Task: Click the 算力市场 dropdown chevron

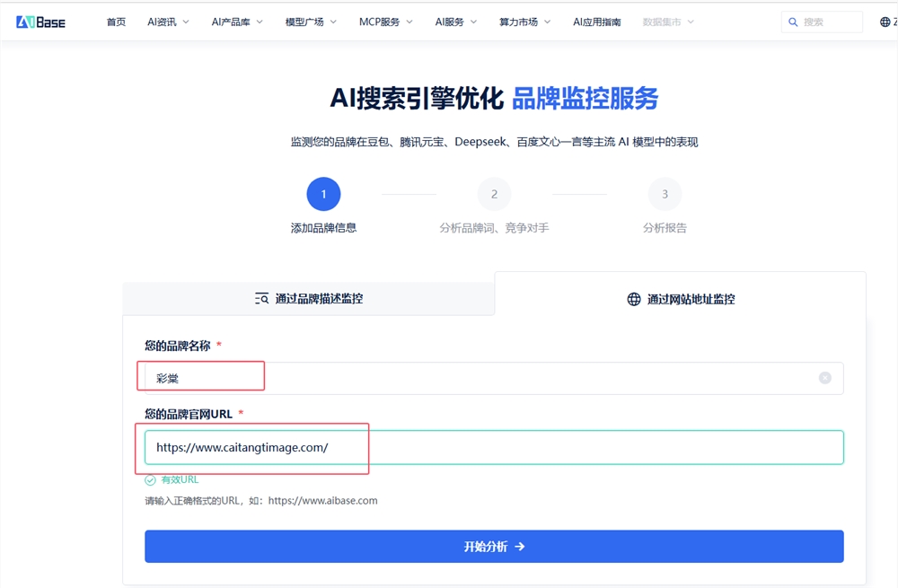Action: pos(548,21)
